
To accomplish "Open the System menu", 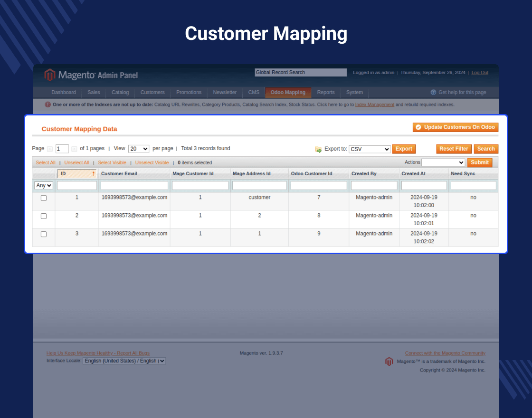I will coord(354,92).
